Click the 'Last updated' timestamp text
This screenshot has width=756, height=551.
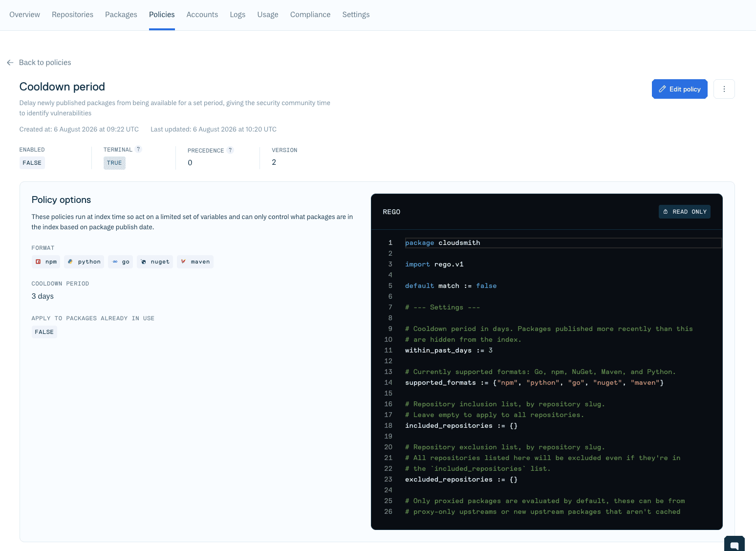point(214,130)
